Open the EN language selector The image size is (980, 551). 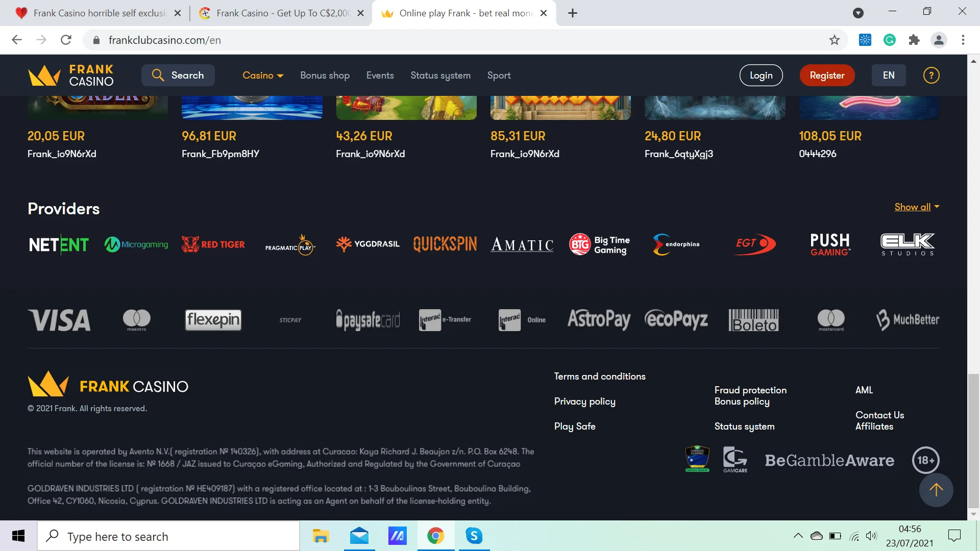point(889,76)
